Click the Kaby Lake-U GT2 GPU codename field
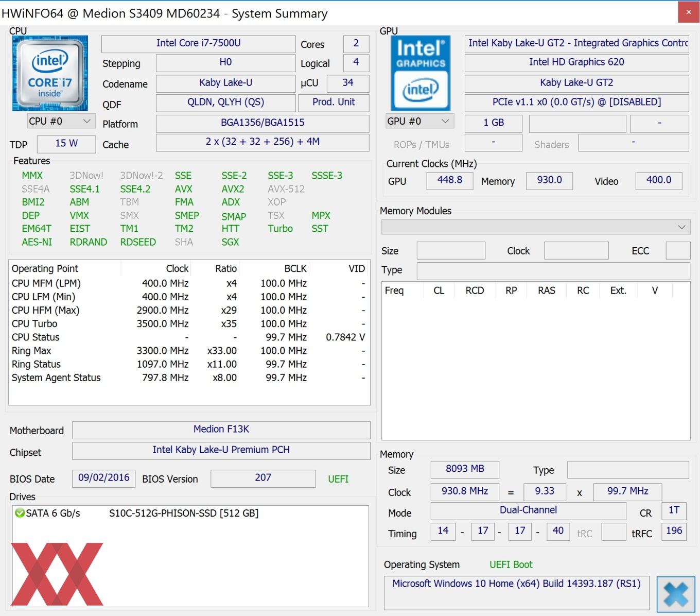This screenshot has width=700, height=616. 576,83
